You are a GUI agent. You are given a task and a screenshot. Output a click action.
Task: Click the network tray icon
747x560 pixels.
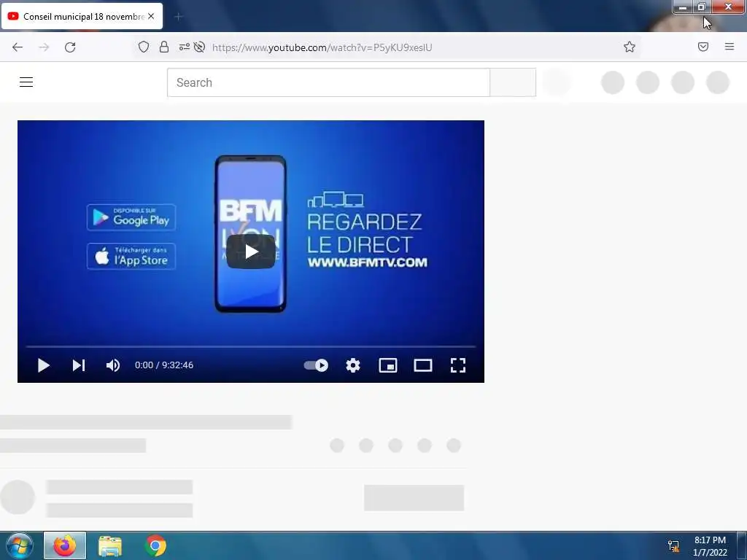[x=673, y=546]
